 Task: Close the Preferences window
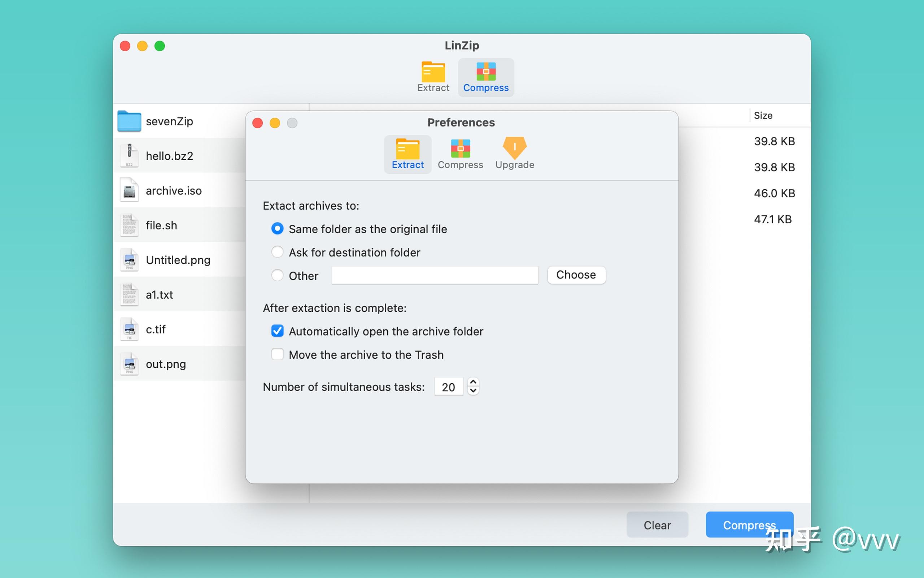pos(258,123)
